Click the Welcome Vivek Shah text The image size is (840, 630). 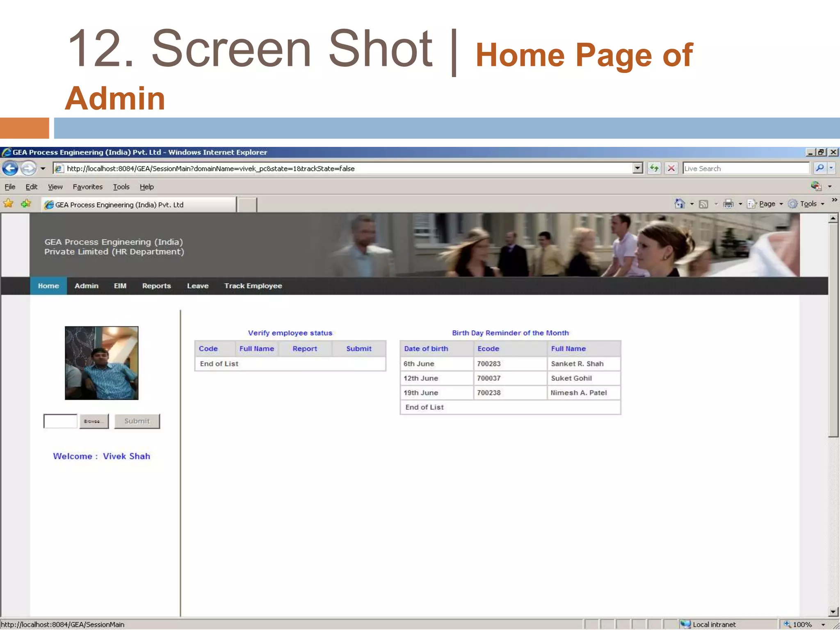pos(102,456)
